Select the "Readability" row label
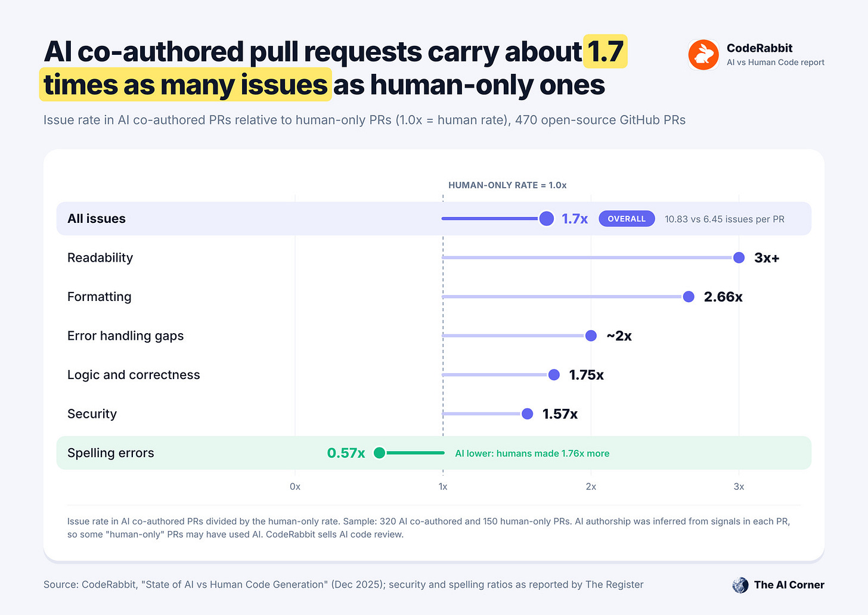 [x=100, y=257]
